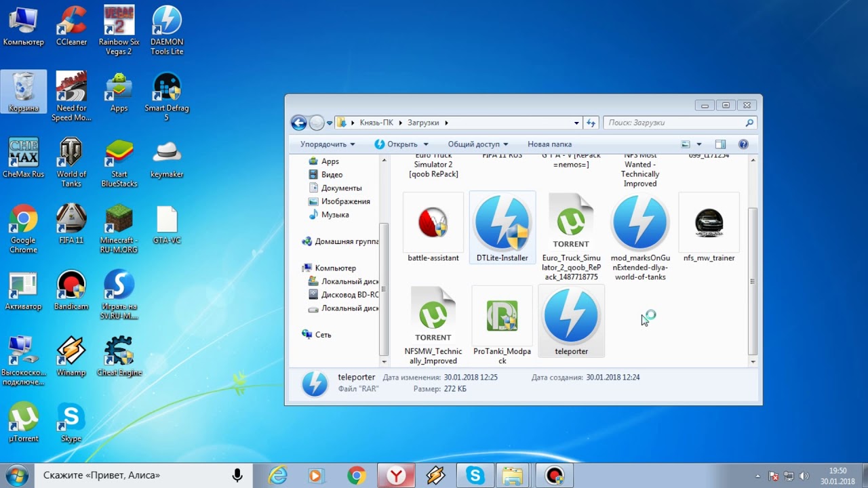Select the Корзина recycle bin icon

24,91
